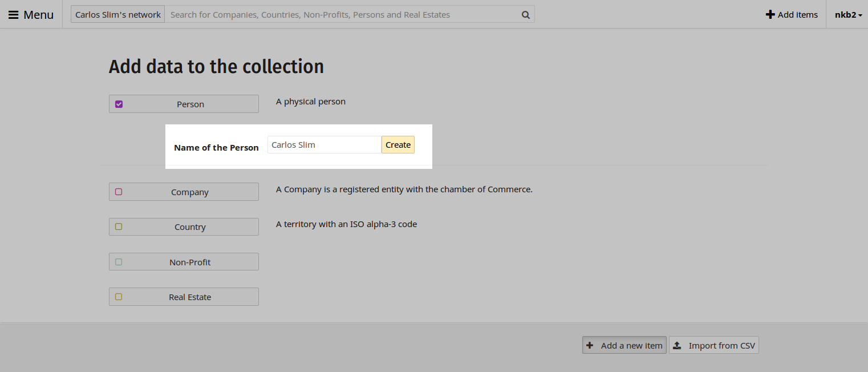
Task: Click the Company description text
Action: (404, 189)
